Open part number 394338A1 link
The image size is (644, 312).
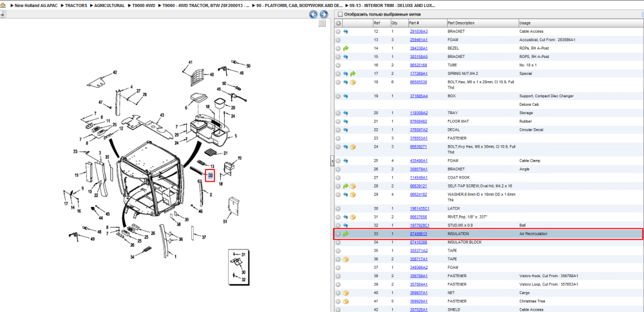pos(419,48)
